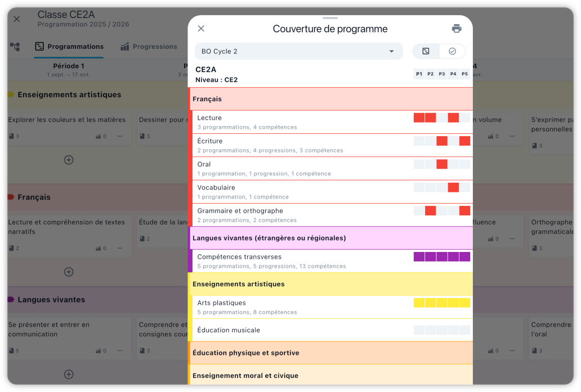Switch to the Programmations tab
Screen dimensions: 581x392
pyautogui.click(x=69, y=47)
